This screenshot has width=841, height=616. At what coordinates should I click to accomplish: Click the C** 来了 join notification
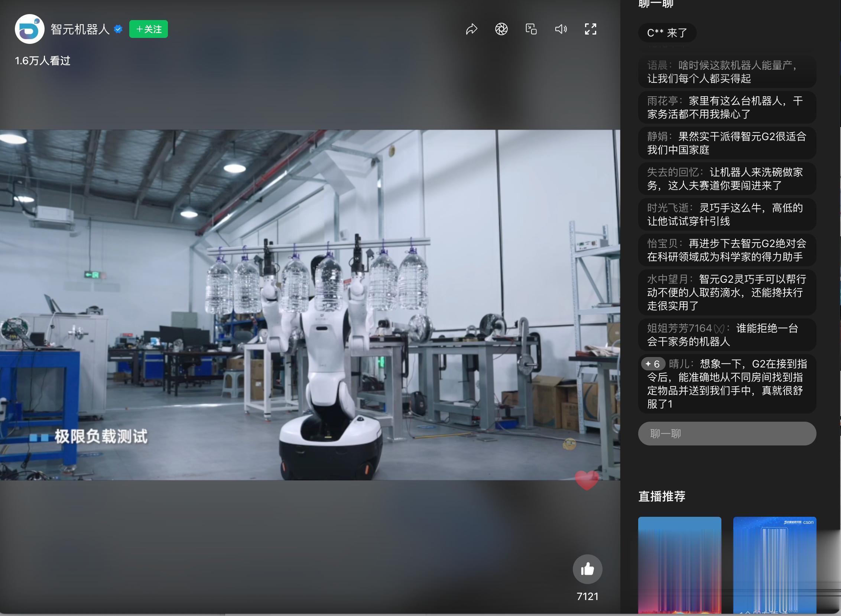point(667,33)
